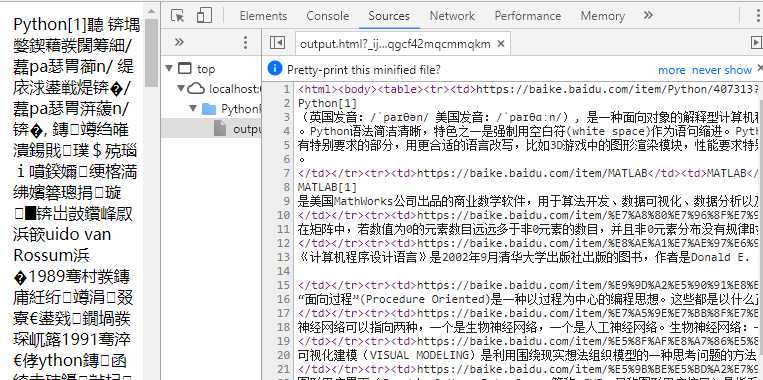Click the page's vertical scrollbar thumb
Viewport: 763px width, 380px height.
point(152,53)
